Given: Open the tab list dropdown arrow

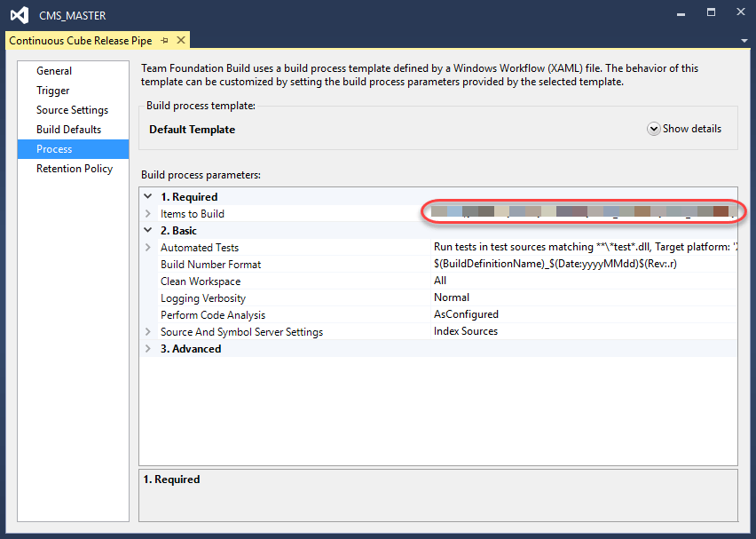Looking at the screenshot, I should (744, 41).
